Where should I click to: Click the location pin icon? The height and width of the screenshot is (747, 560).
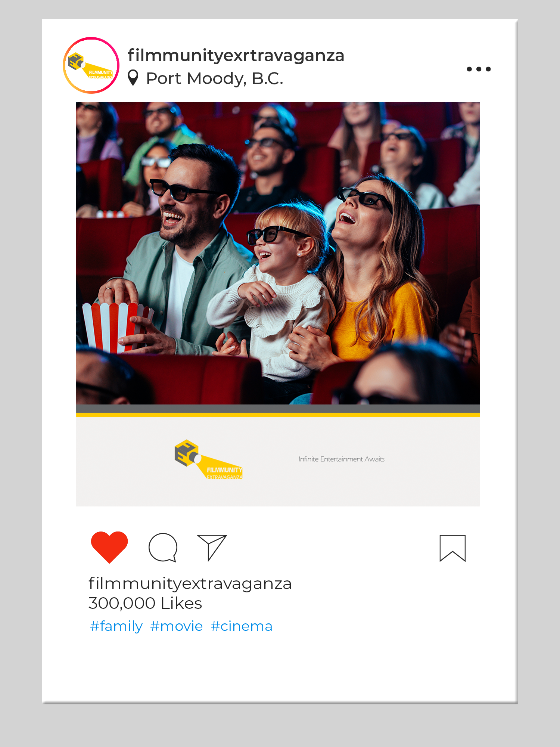pos(133,78)
